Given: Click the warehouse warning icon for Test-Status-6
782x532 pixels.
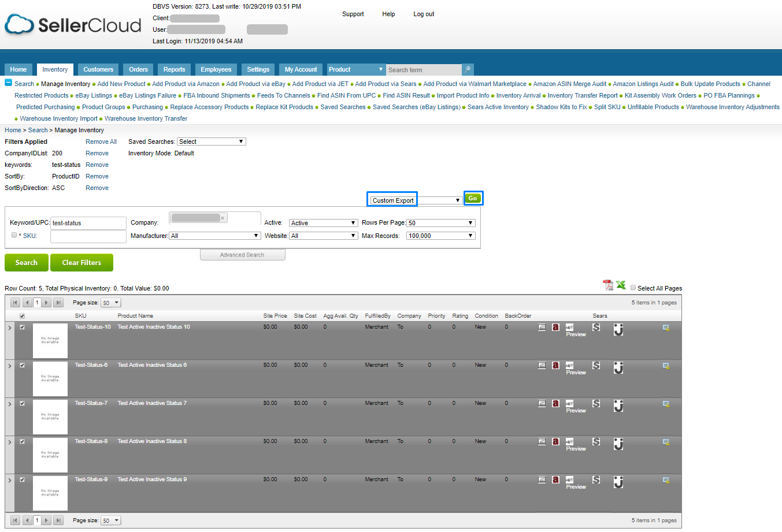Looking at the screenshot, I should 666,366.
